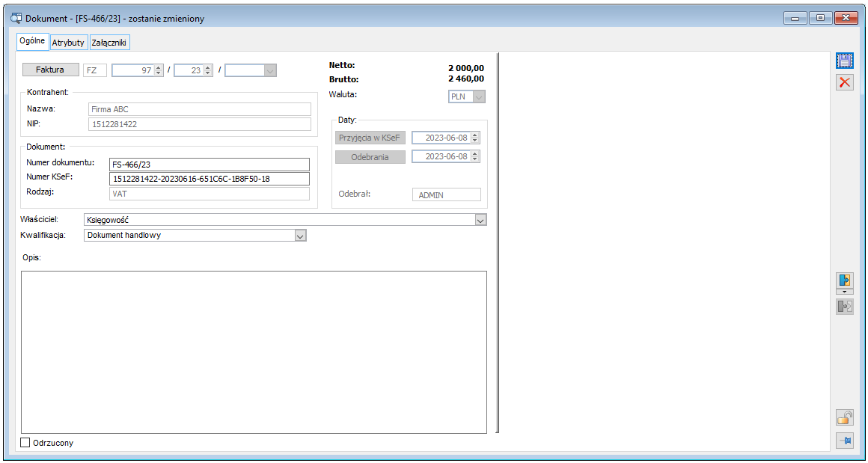Open the empty series dropdown after the year
The image size is (868, 463).
[x=269, y=70]
